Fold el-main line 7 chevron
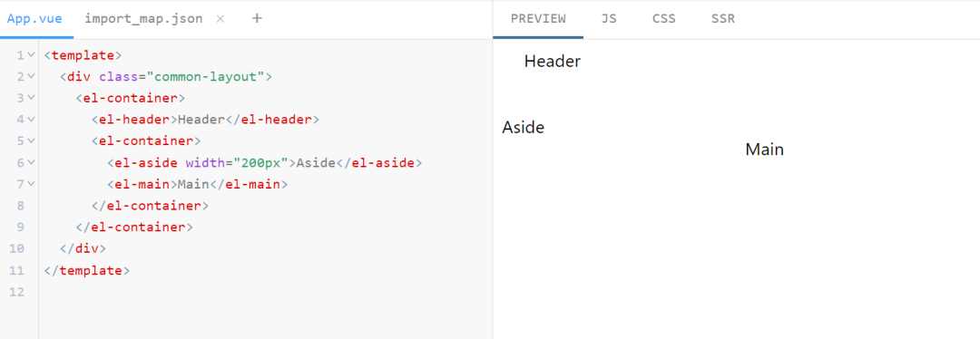Image resolution: width=980 pixels, height=339 pixels. 31,184
